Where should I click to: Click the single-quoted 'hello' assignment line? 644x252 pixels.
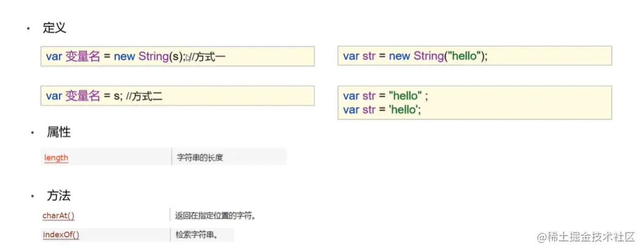[x=382, y=109]
